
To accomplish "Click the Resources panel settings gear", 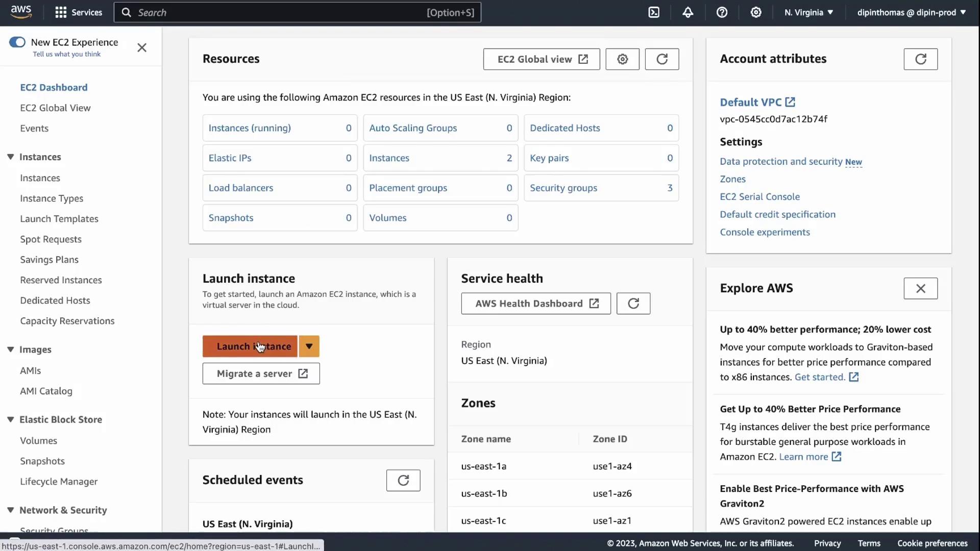I will [622, 59].
